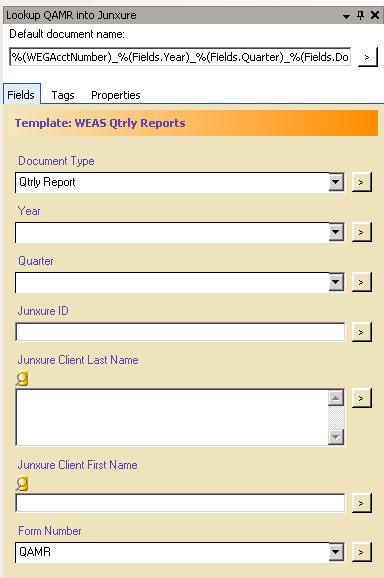Click arrow button beside Junxure ID field

[362, 332]
